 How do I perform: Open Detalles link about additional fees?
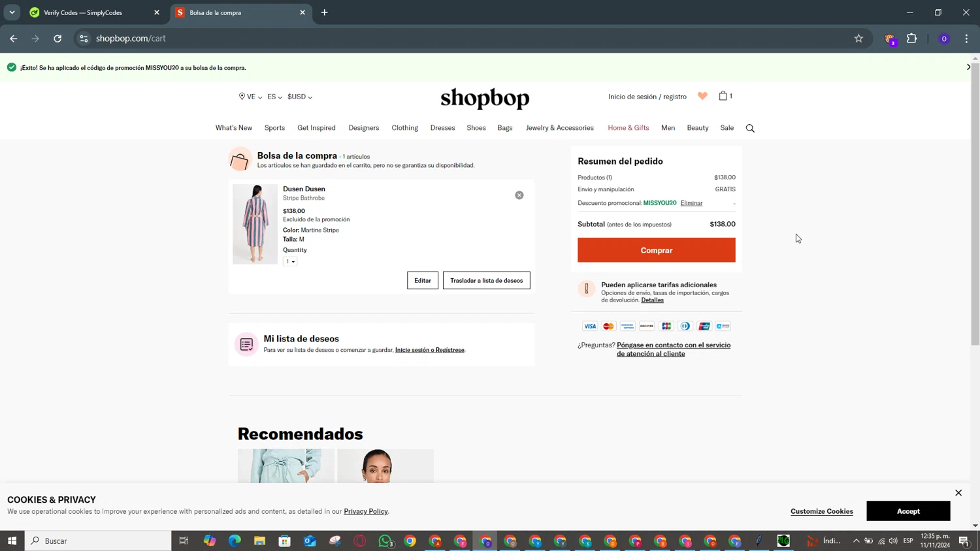pos(652,300)
